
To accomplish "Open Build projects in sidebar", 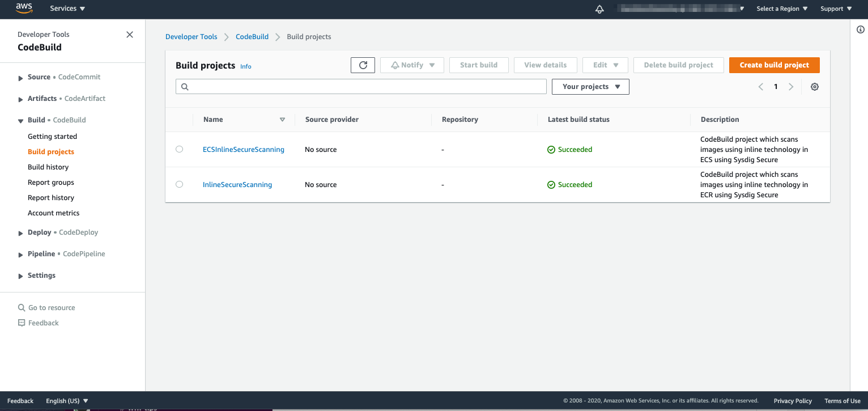I will point(51,152).
